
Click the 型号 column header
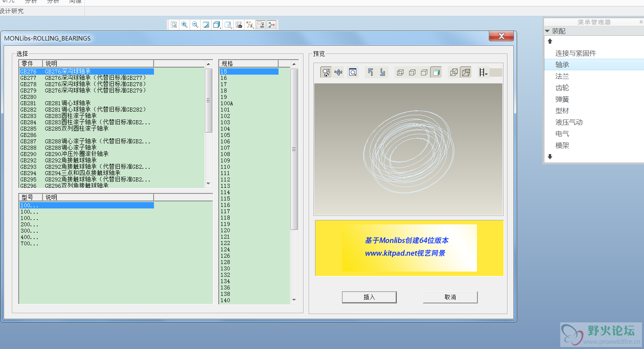pyautogui.click(x=31, y=197)
